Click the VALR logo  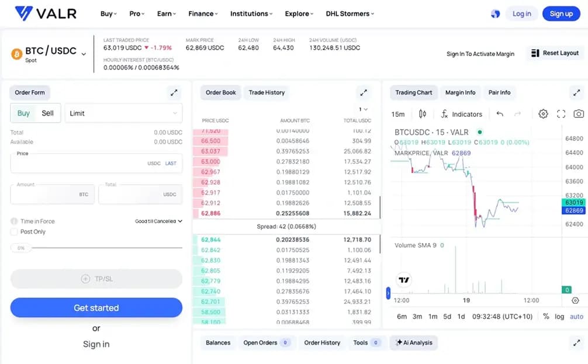(x=46, y=13)
